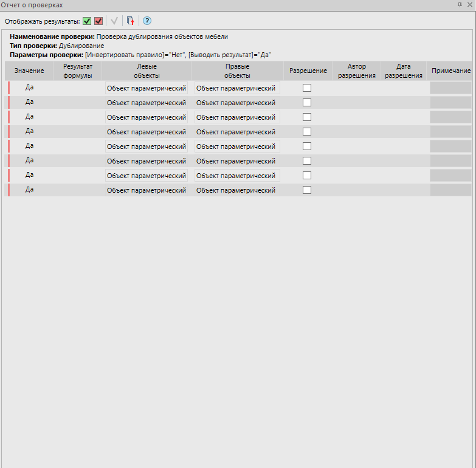Toggle the red failed results filter
The height and width of the screenshot is (468, 476).
(98, 21)
